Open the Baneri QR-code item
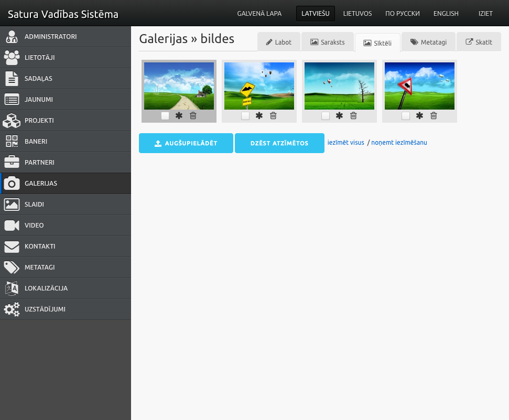Image resolution: width=509 pixels, height=420 pixels. (12, 142)
